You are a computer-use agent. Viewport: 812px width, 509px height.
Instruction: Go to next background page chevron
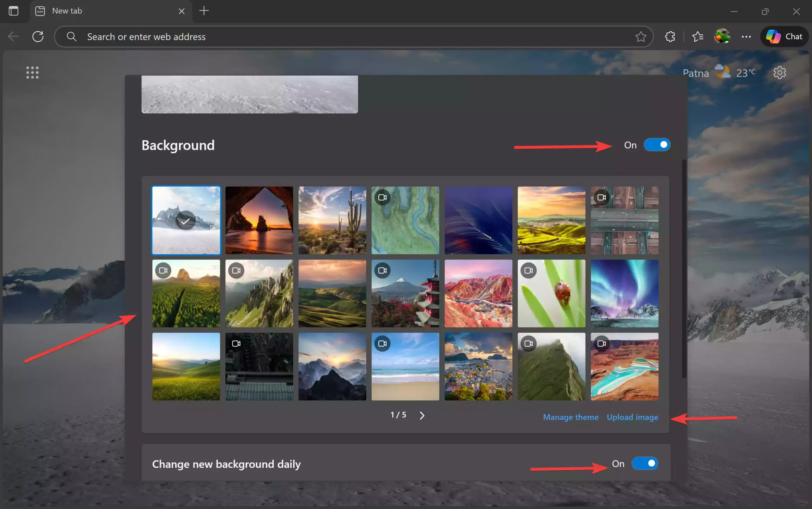422,415
